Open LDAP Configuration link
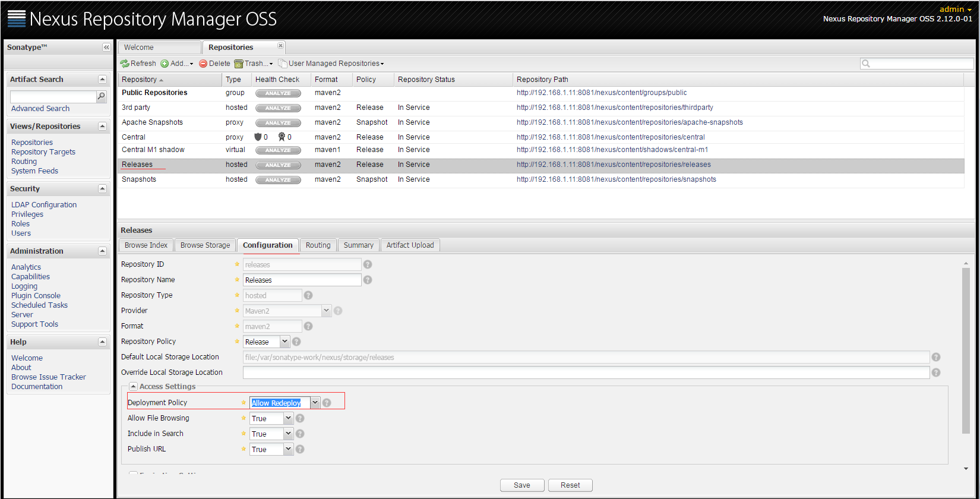This screenshot has width=980, height=499. coord(44,205)
